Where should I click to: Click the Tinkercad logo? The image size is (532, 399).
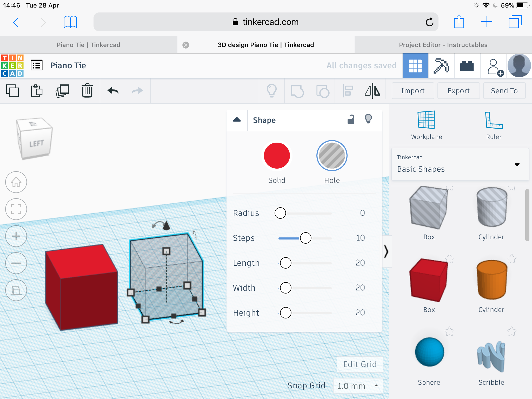(x=12, y=65)
